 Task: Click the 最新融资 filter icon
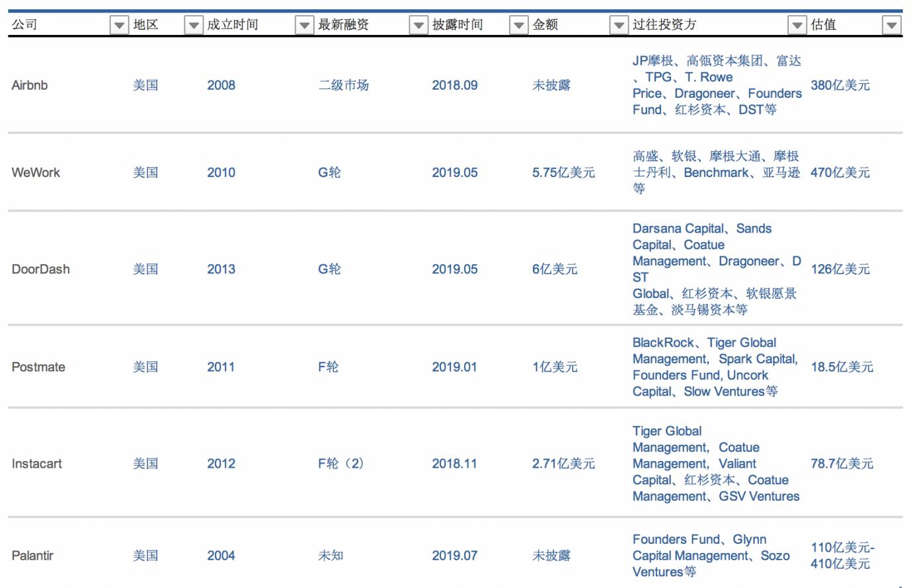(x=418, y=24)
